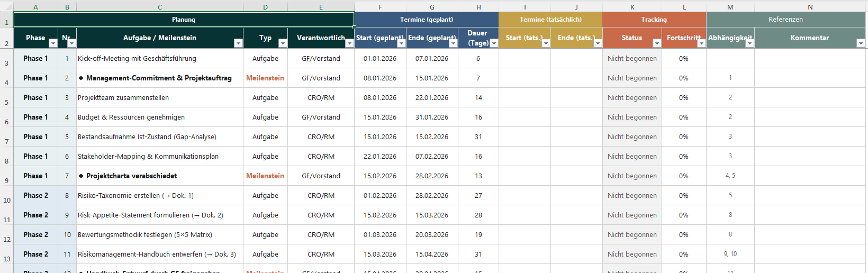Select column K header
868x273 pixels.
(x=632, y=7)
